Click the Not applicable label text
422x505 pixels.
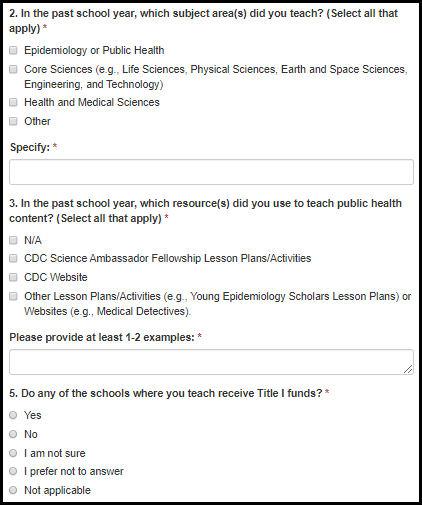[57, 490]
